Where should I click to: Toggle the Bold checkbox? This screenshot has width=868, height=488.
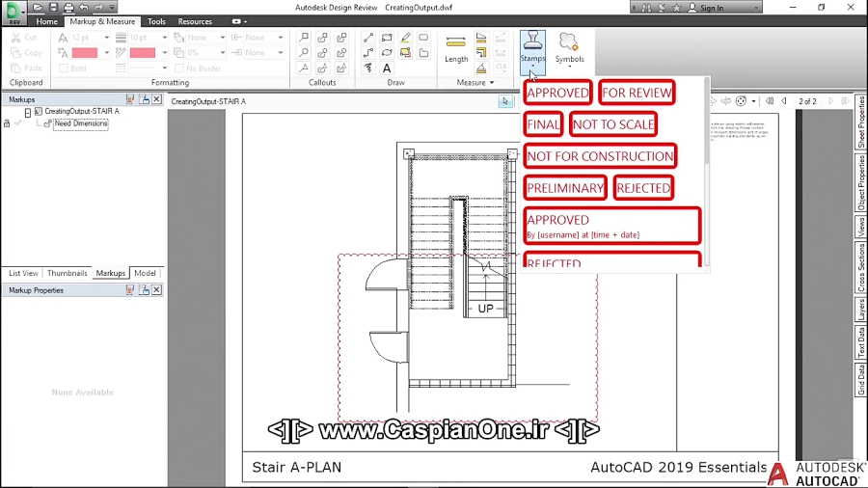click(x=64, y=68)
